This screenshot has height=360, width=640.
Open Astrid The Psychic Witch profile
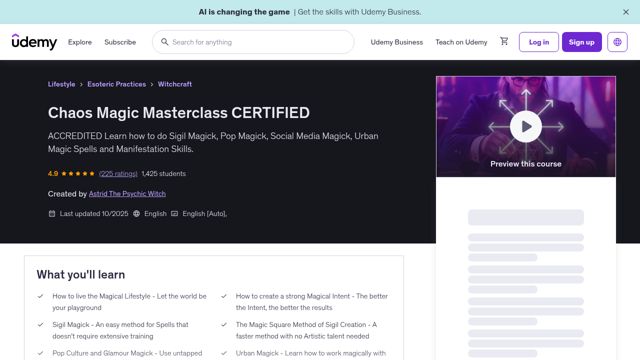coord(127,193)
